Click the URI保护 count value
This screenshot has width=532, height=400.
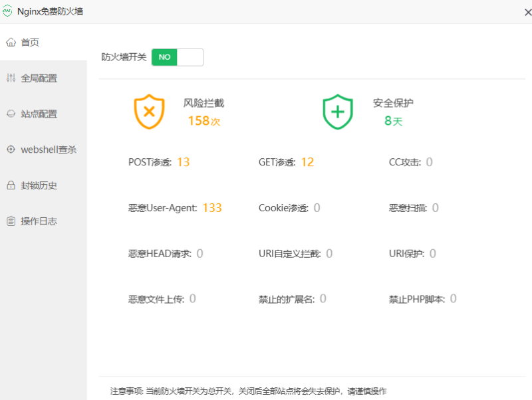433,254
